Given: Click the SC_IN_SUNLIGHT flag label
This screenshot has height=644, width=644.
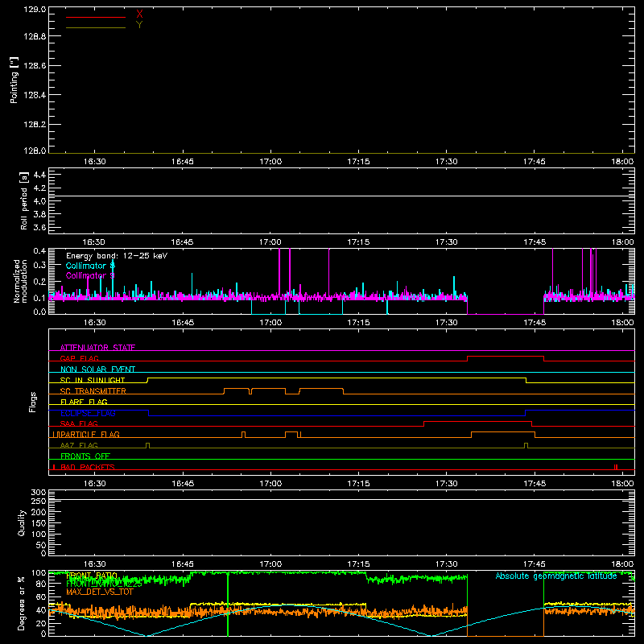Looking at the screenshot, I should click(93, 380).
